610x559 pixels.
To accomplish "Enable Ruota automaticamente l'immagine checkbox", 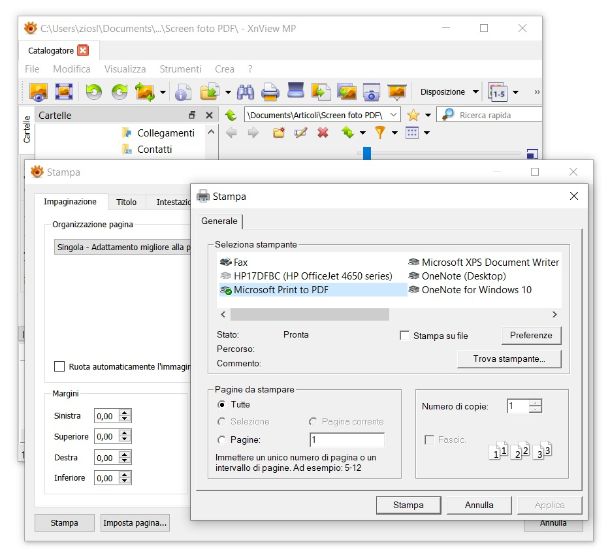I will 59,366.
